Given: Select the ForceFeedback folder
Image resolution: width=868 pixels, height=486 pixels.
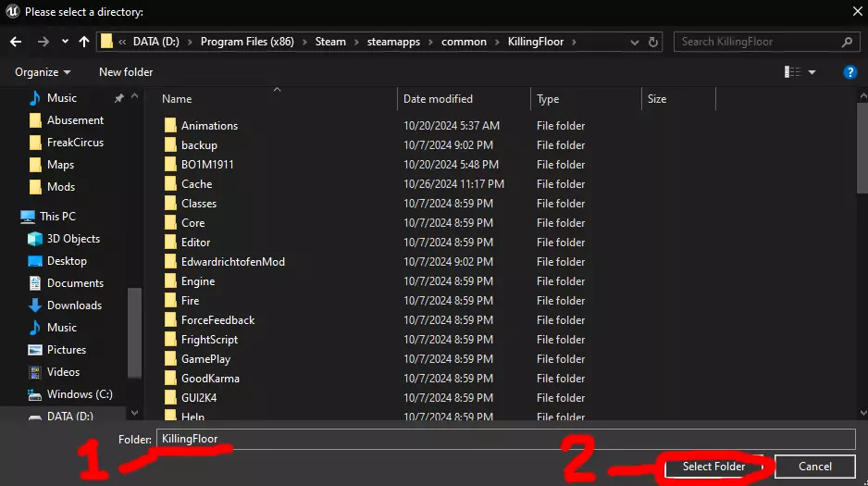Looking at the screenshot, I should (x=217, y=320).
